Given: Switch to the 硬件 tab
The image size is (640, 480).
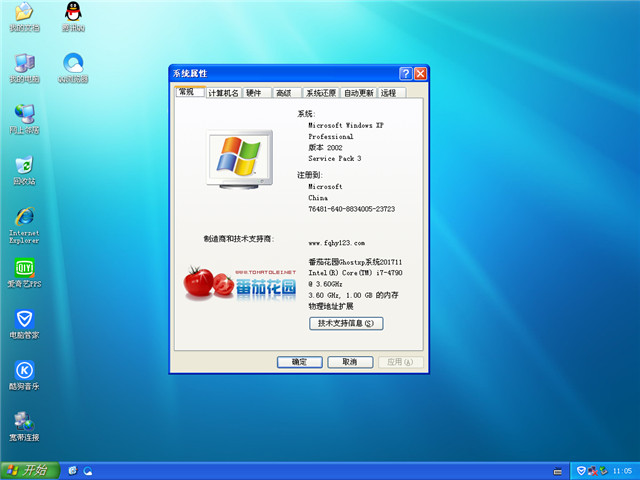Looking at the screenshot, I should [x=257, y=93].
